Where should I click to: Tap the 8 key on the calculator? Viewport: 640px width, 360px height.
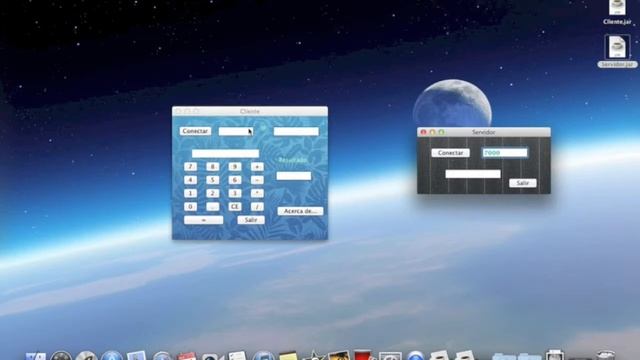pyautogui.click(x=212, y=167)
